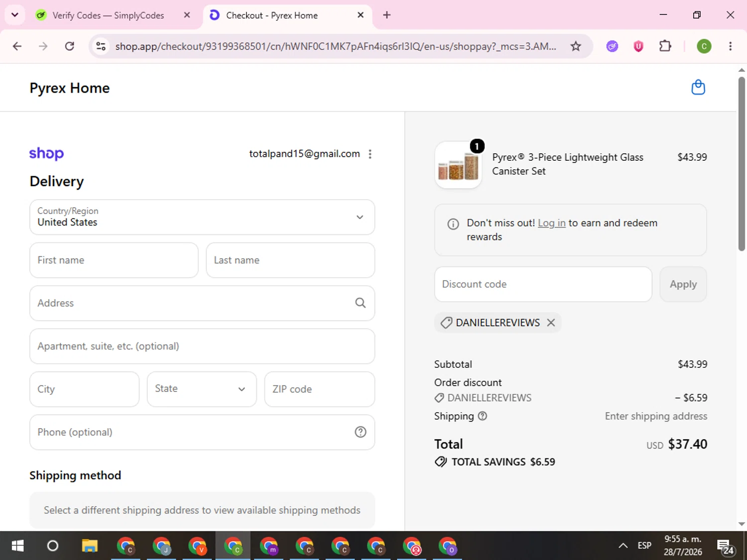Go forward in browser history
This screenshot has height=560, width=747.
point(43,46)
